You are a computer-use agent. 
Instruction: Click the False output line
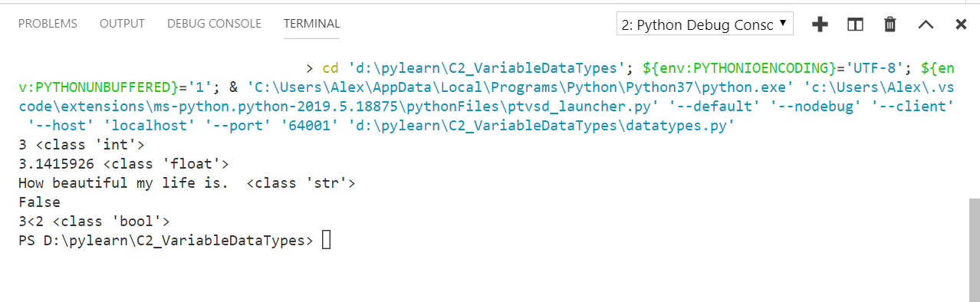39,202
